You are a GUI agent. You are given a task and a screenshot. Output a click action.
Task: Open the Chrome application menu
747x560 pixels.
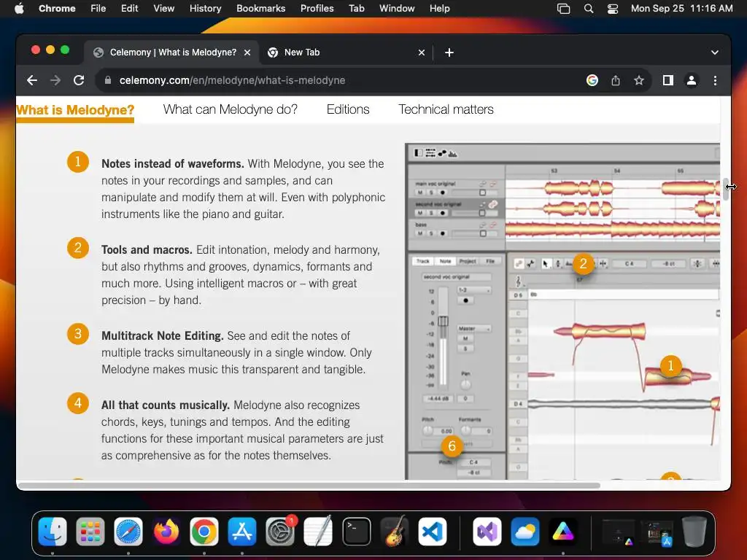[57, 9]
